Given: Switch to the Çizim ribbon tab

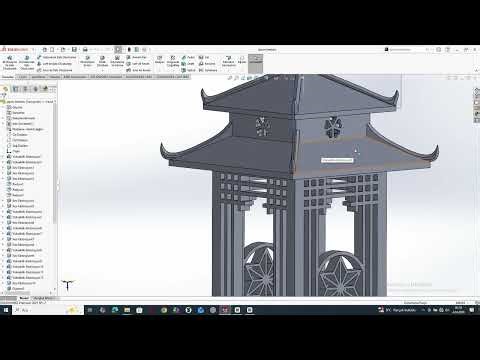Looking at the screenshot, I should [23, 77].
